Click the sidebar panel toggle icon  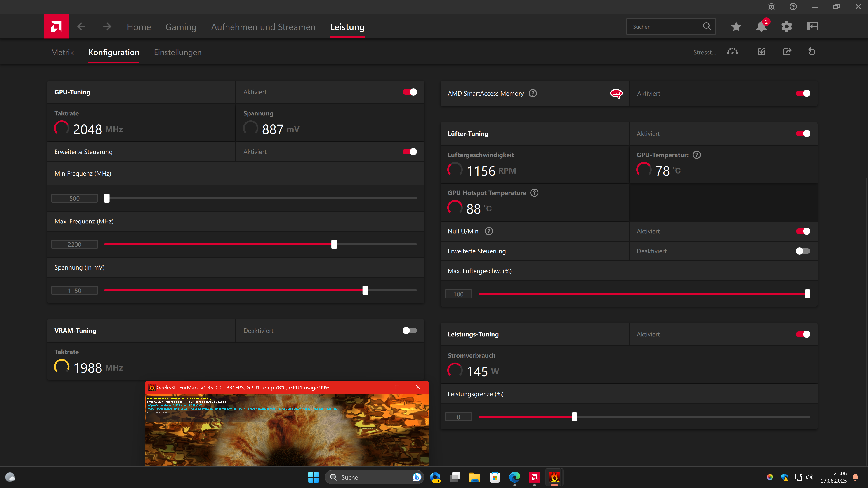(x=812, y=26)
